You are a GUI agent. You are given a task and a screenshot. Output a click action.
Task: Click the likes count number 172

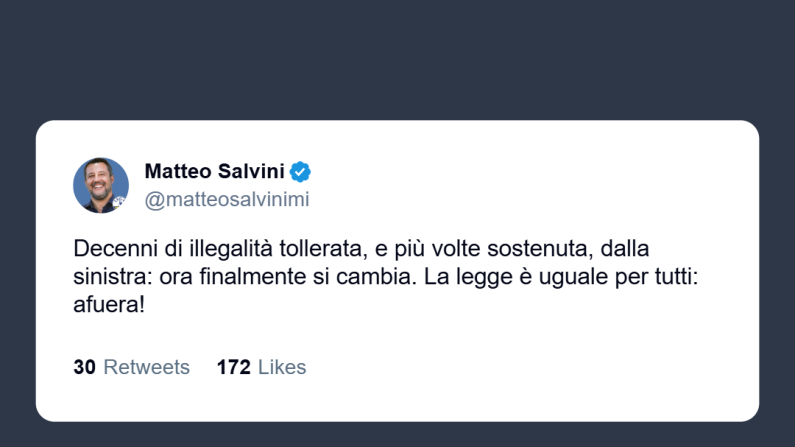click(233, 367)
